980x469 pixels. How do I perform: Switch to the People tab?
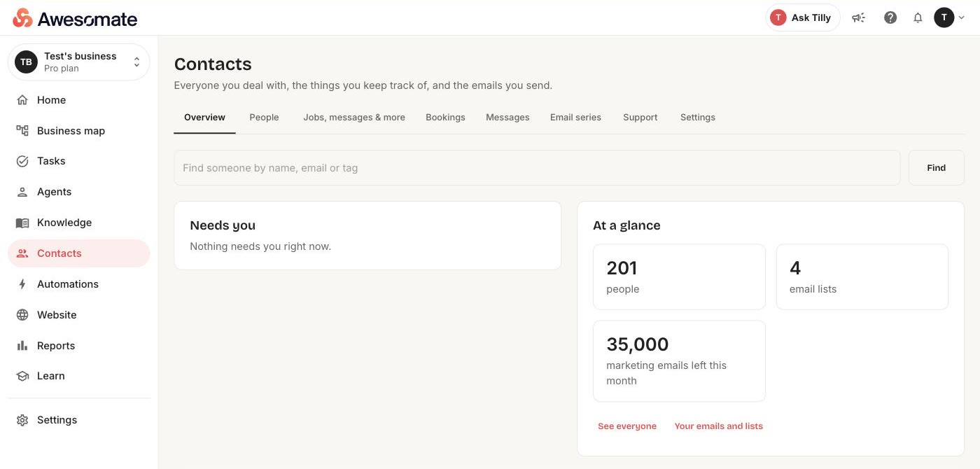pyautogui.click(x=264, y=118)
